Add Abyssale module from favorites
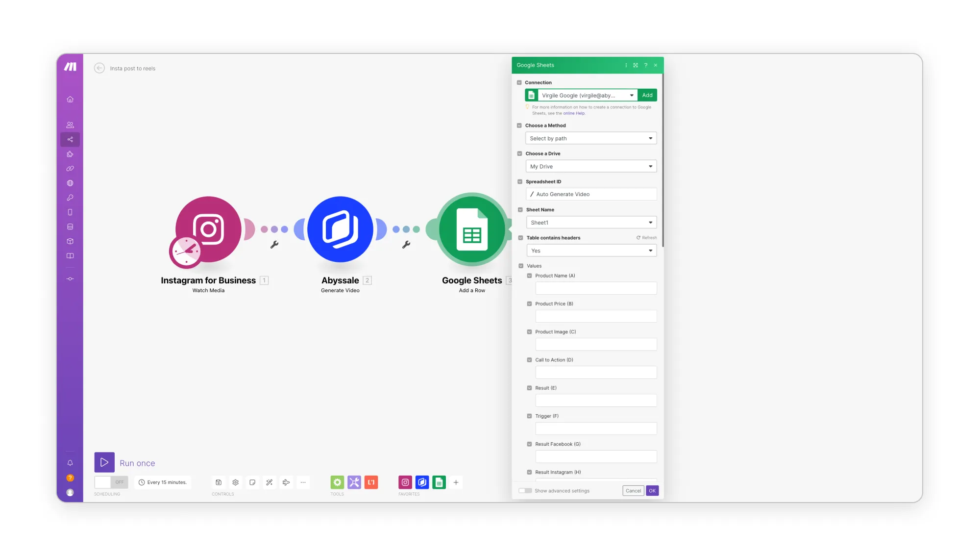The height and width of the screenshot is (556, 980). [422, 482]
